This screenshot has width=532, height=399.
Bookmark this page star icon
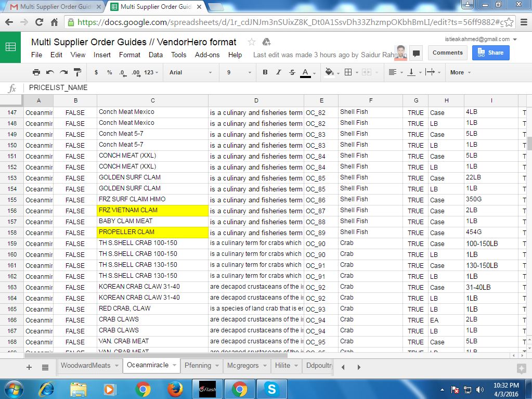coord(509,22)
